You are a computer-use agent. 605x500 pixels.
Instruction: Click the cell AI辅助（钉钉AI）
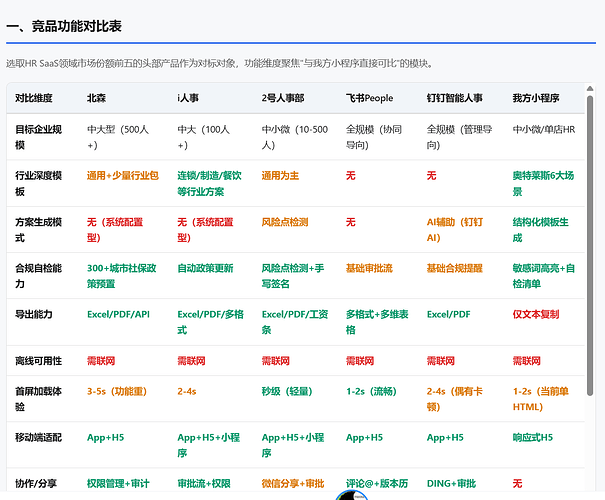click(455, 230)
